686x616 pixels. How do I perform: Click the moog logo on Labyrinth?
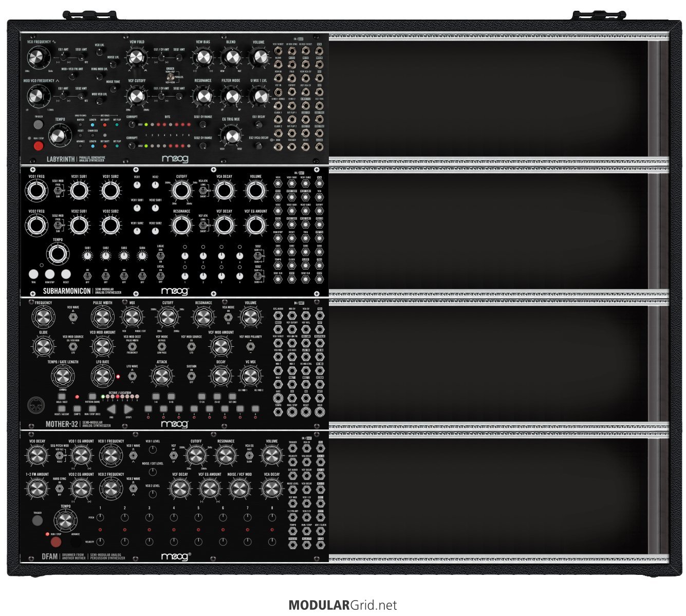click(x=175, y=159)
